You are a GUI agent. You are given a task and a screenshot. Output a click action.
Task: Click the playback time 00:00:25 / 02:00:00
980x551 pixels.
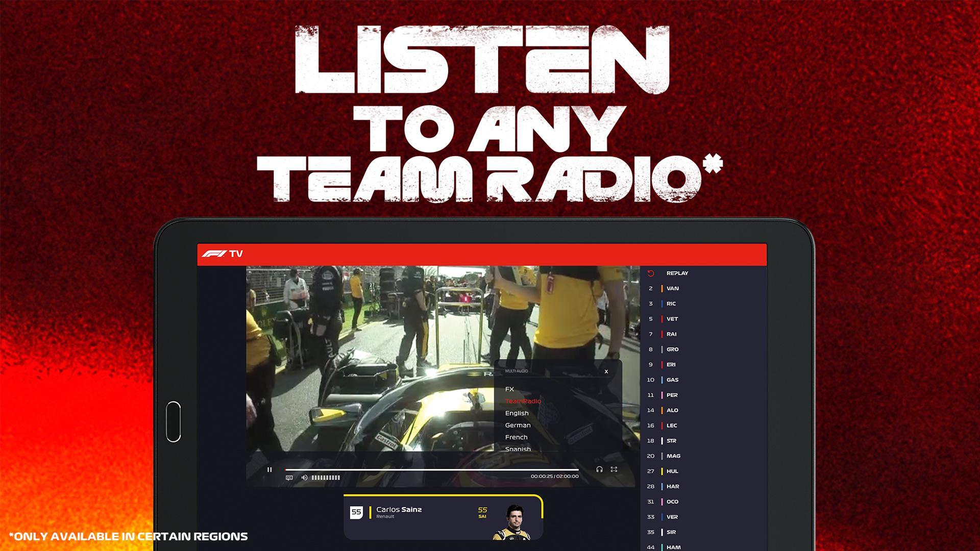554,477
